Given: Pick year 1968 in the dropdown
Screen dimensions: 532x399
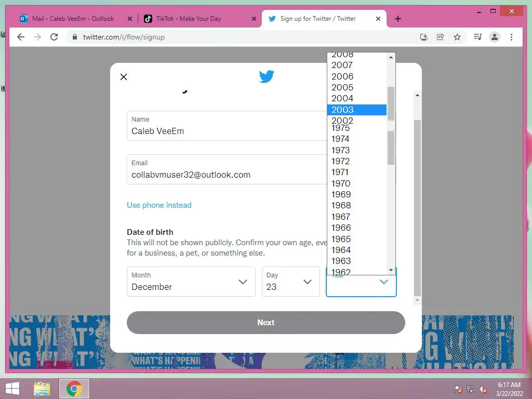Looking at the screenshot, I should 357,206.
